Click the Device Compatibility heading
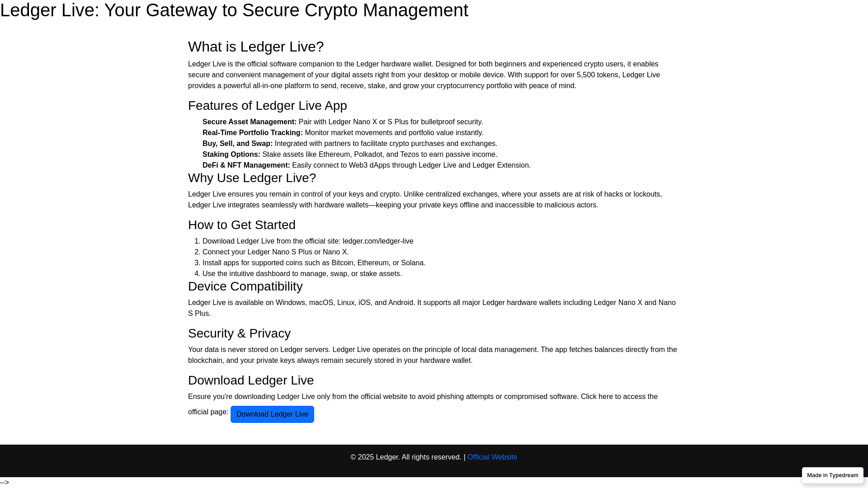The width and height of the screenshot is (868, 488). 245,286
